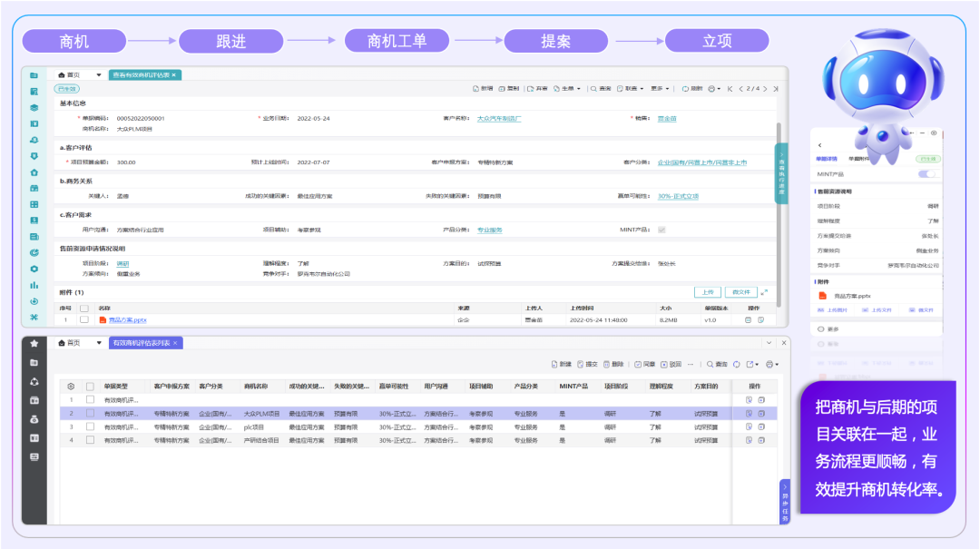The image size is (980, 549).
Task: Open the 竞品方案.pptx file link
Action: pyautogui.click(x=127, y=320)
